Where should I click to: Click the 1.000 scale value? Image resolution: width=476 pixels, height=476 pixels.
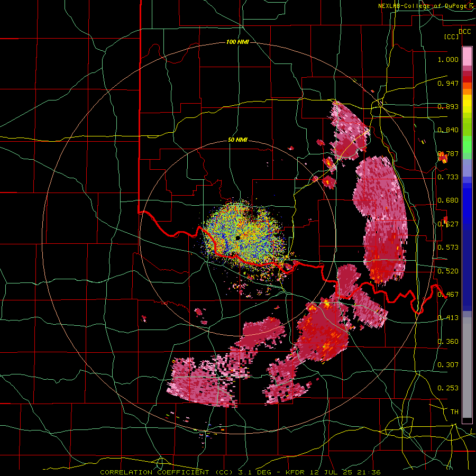click(448, 59)
